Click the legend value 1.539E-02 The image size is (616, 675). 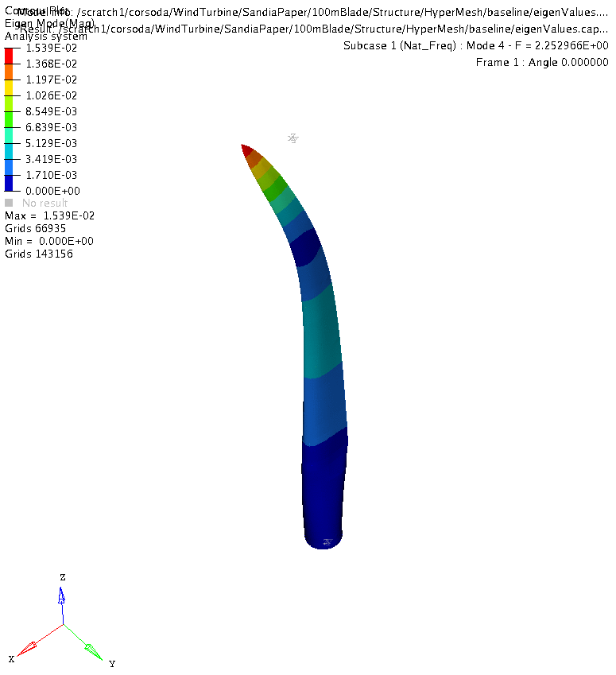[51, 48]
